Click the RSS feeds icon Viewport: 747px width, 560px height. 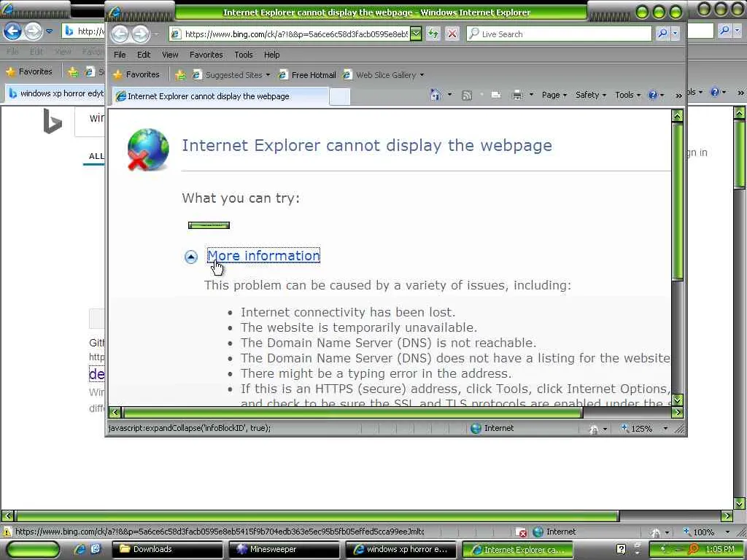(x=467, y=96)
